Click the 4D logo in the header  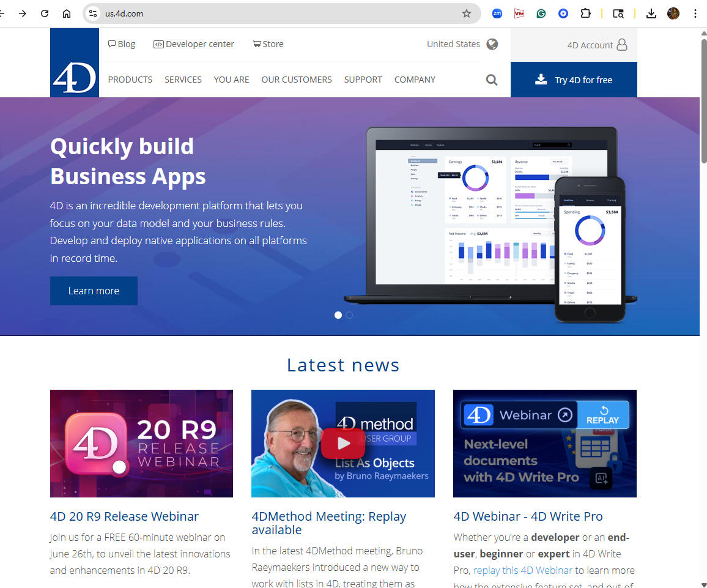click(x=75, y=62)
